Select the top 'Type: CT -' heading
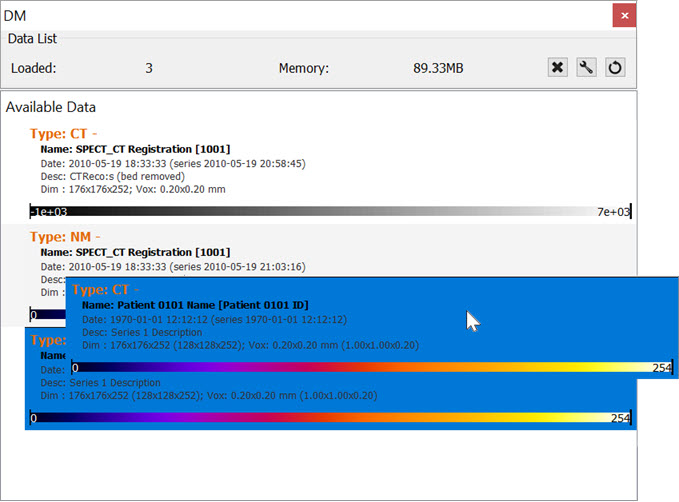 point(63,133)
